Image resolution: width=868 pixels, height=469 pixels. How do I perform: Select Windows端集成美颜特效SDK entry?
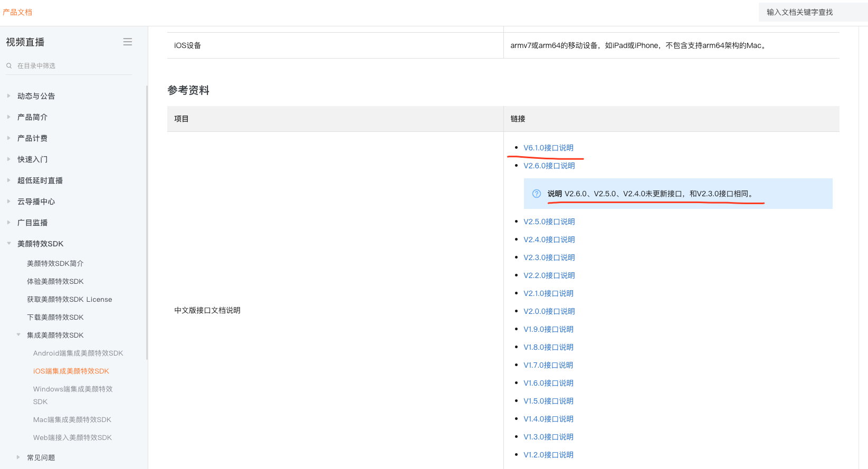[73, 395]
